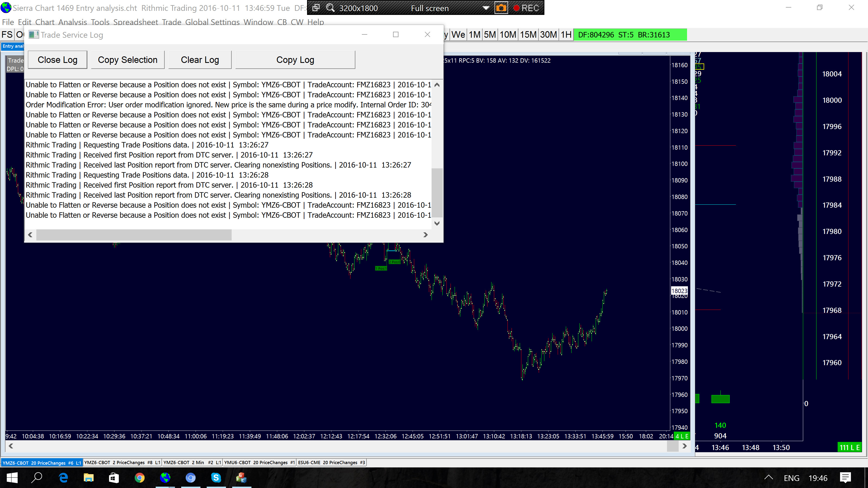Select the 5M timeframe button
Screen dimensions: 868x488
[490, 35]
